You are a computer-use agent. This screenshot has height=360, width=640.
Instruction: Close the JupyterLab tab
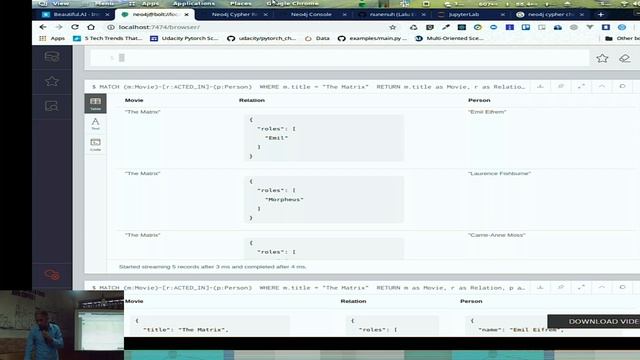point(502,14)
